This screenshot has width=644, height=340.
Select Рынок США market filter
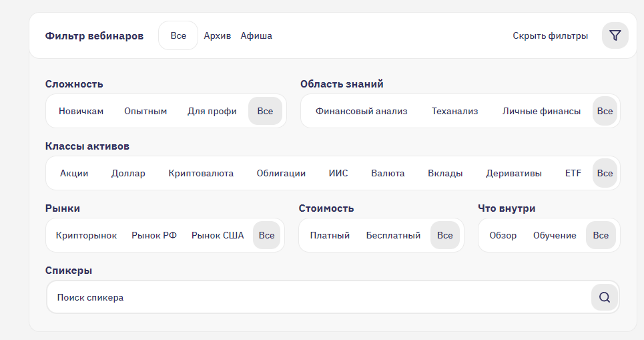click(218, 235)
